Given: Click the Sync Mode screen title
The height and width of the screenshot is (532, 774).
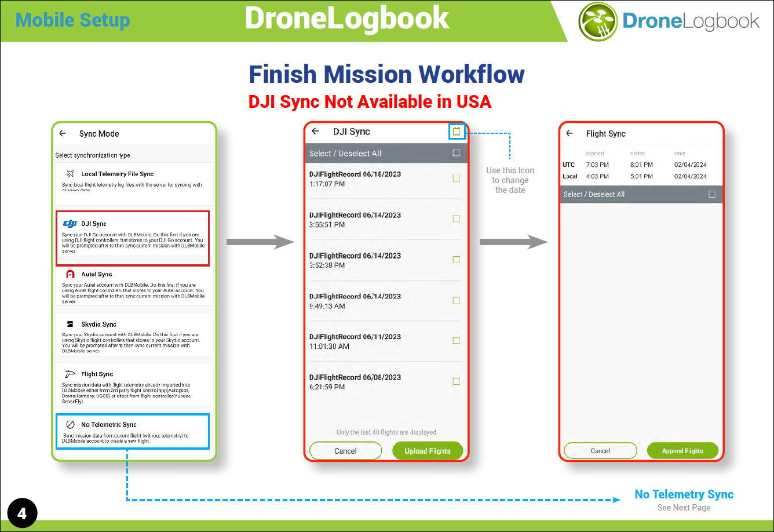Looking at the screenshot, I should (x=99, y=134).
